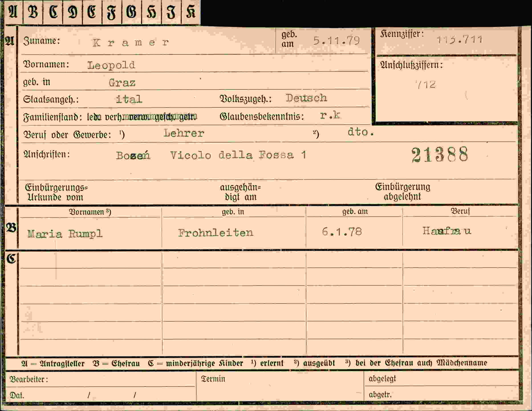The height and width of the screenshot is (411, 532).
Task: Click the ethnicity value 'Deutsch'
Action: click(307, 98)
